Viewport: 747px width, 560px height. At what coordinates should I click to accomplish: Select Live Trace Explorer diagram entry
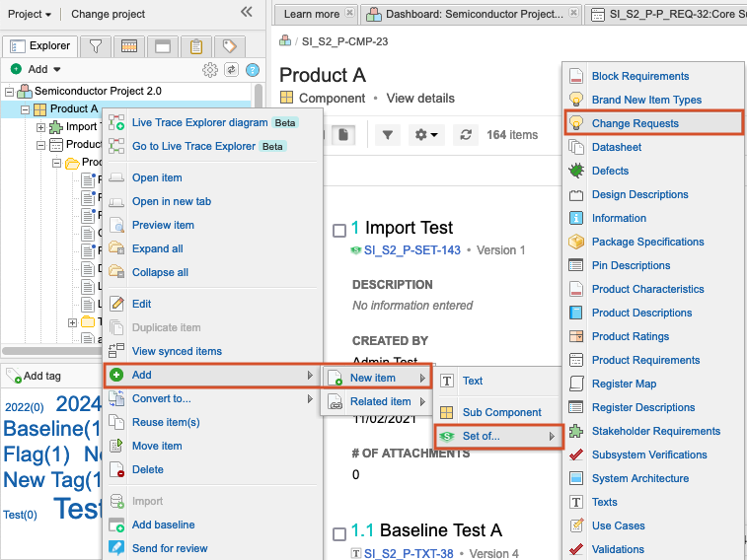pos(199,122)
